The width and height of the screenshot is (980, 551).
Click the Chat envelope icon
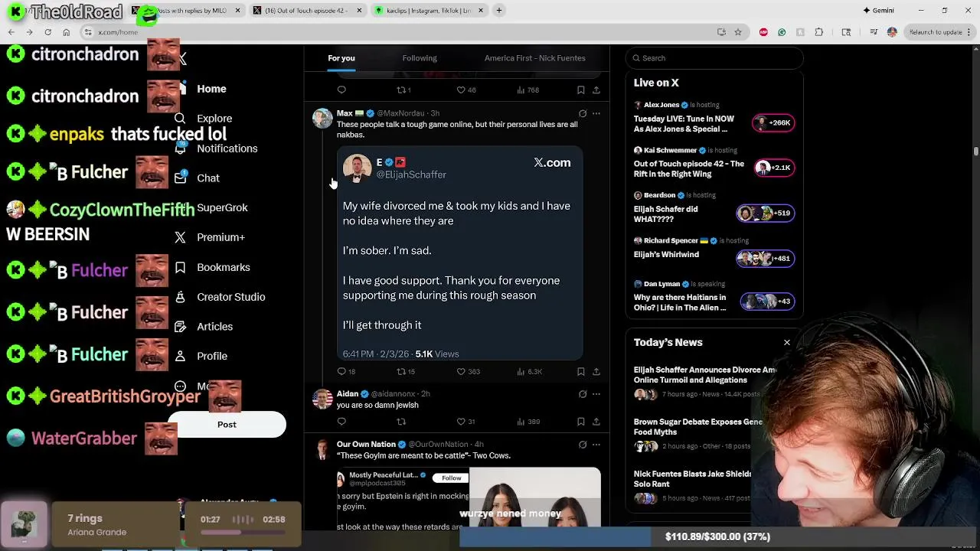180,178
